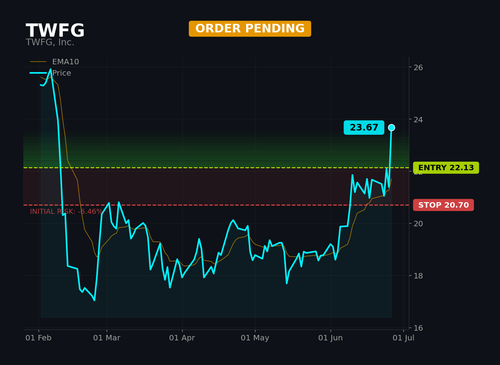The height and width of the screenshot is (365, 500).
Task: Click the 01 Mar axis label
Action: point(107,338)
